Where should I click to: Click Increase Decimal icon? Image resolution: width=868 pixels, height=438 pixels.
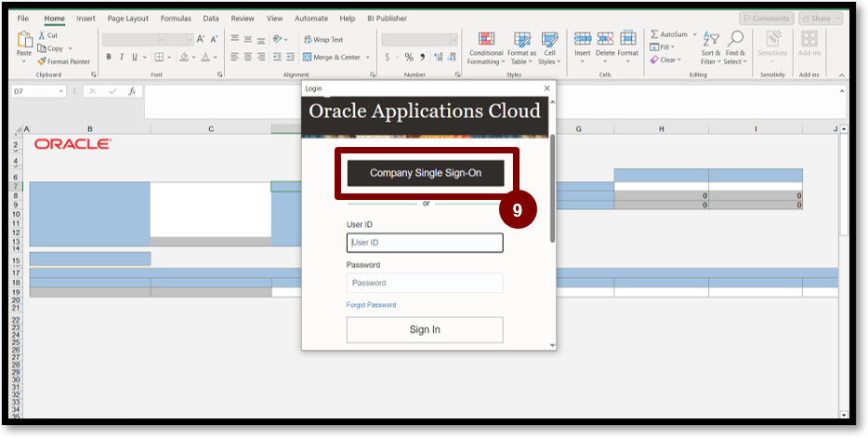pos(439,57)
